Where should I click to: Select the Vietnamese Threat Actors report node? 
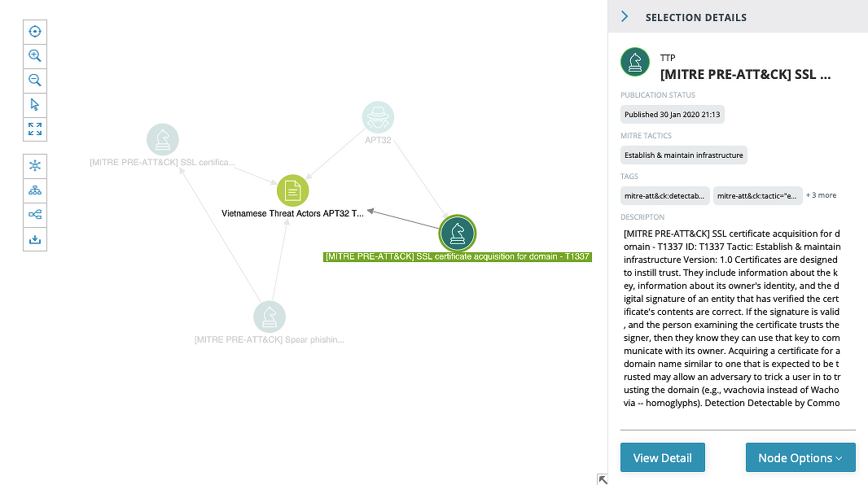[x=293, y=190]
